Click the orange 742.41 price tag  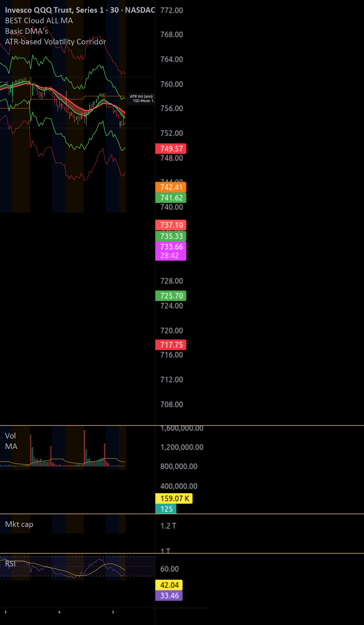click(171, 187)
